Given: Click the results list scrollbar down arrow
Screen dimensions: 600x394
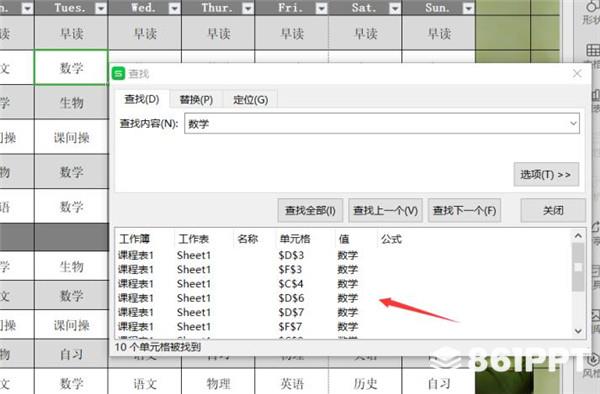Looking at the screenshot, I should (578, 331).
